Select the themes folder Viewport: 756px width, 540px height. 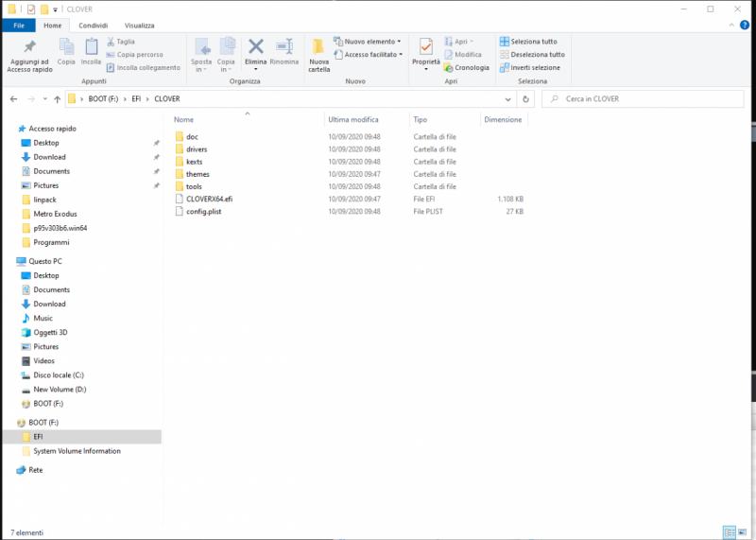click(x=198, y=174)
